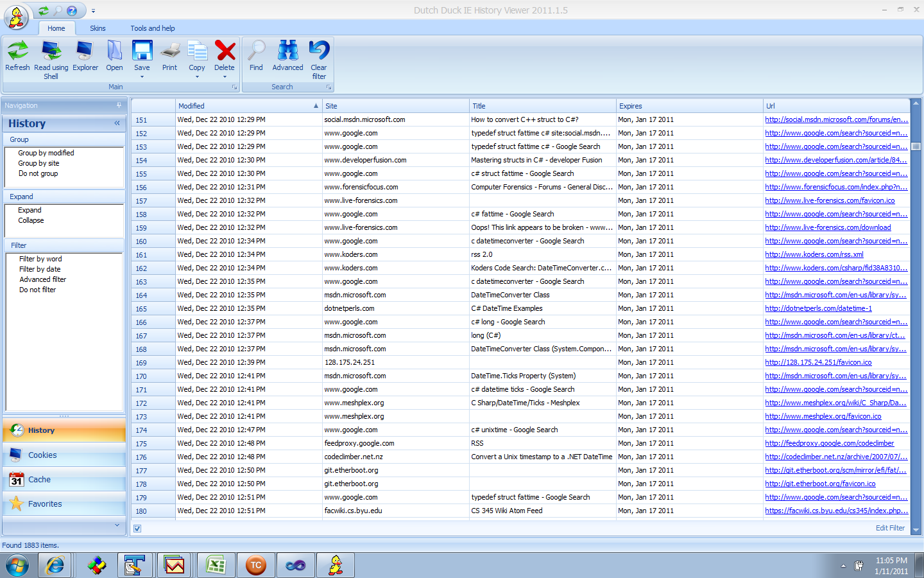Expand navigation buttons overflow chevron

tap(117, 525)
